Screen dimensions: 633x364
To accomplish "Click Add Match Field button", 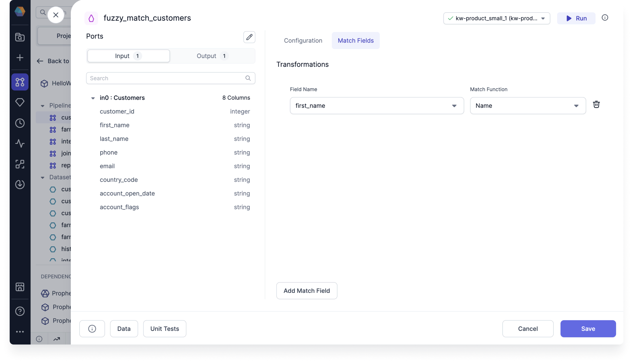I will [307, 291].
